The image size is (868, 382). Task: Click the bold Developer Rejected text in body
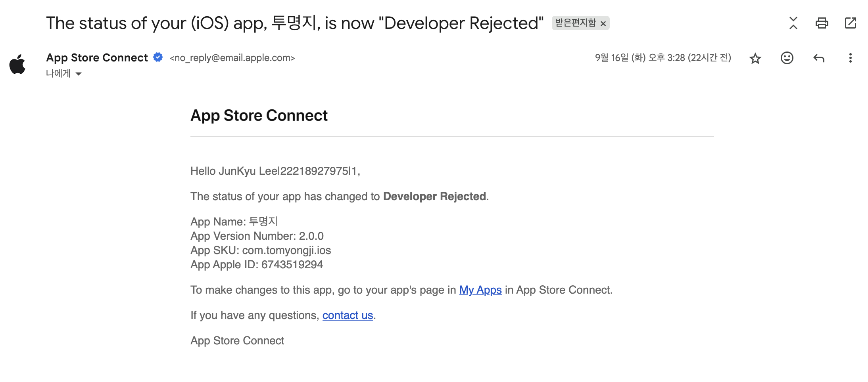coord(434,197)
